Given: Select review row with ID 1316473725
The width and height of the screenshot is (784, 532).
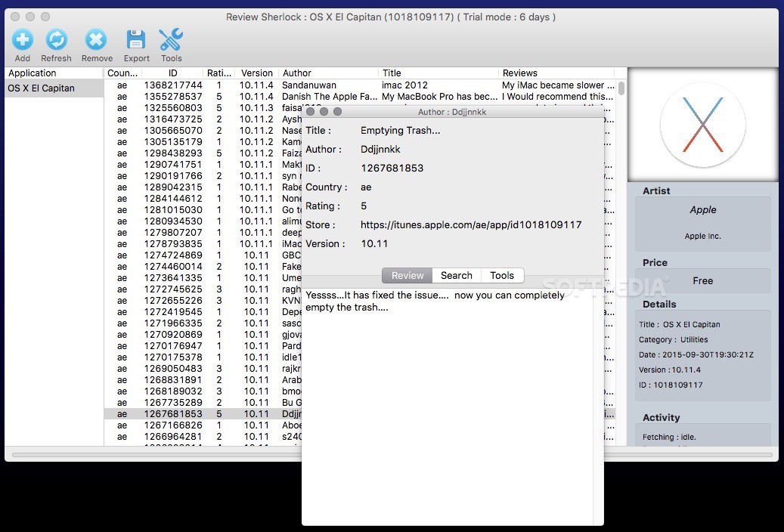Looking at the screenshot, I should 203,119.
